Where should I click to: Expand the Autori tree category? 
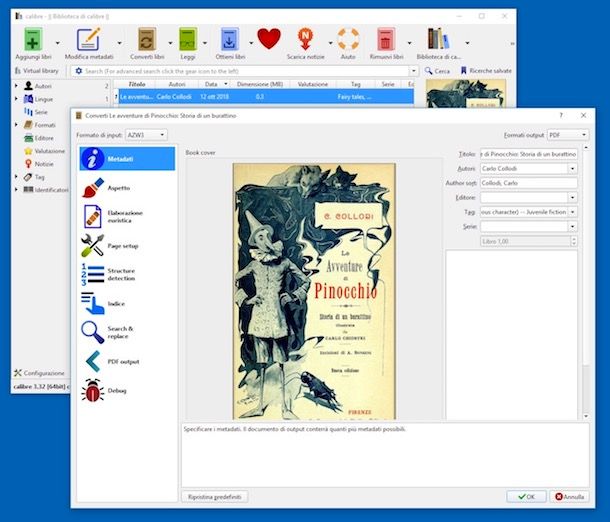click(x=16, y=86)
